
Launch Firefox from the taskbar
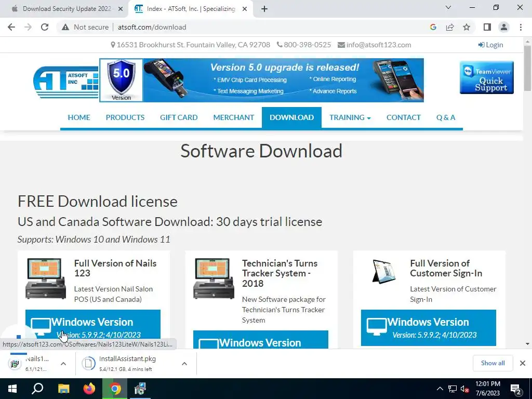(x=89, y=389)
